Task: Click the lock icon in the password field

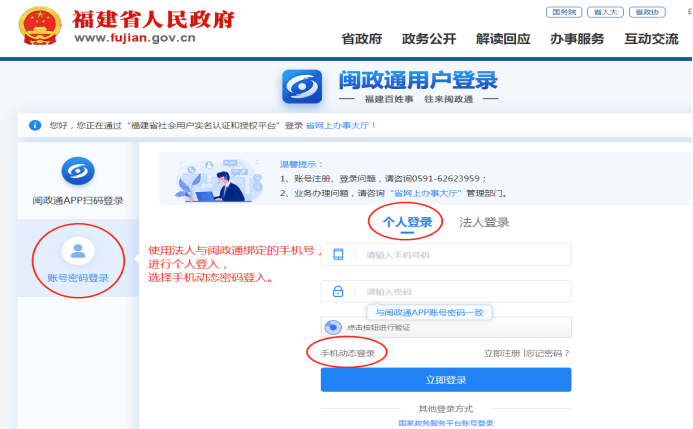Action: click(x=338, y=291)
